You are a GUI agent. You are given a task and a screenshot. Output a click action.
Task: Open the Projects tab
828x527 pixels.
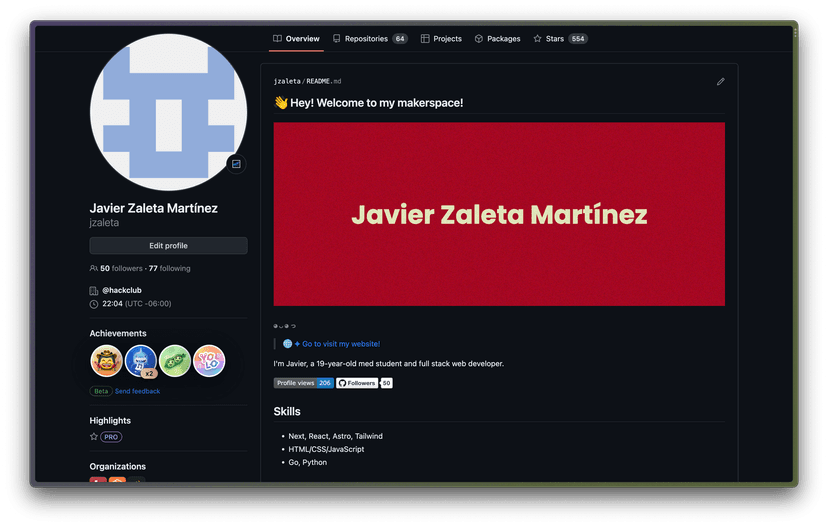tap(441, 39)
